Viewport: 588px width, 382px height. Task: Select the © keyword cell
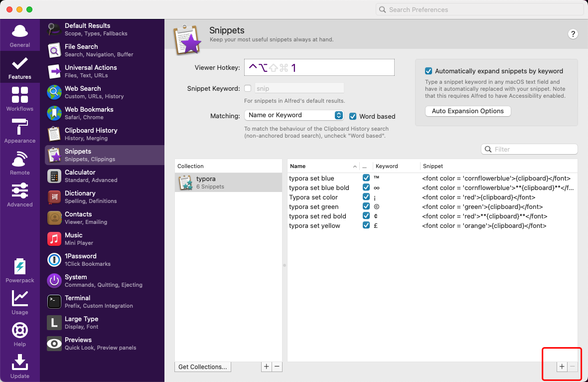[x=377, y=207]
